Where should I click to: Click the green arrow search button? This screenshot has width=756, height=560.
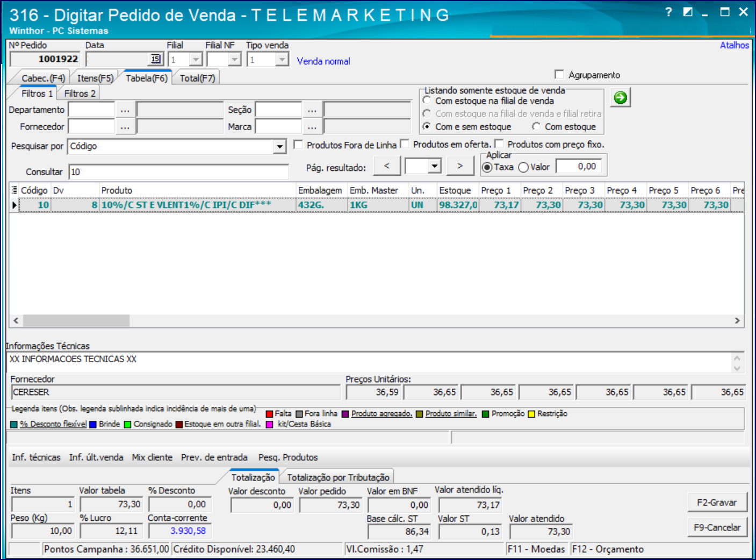pyautogui.click(x=620, y=97)
